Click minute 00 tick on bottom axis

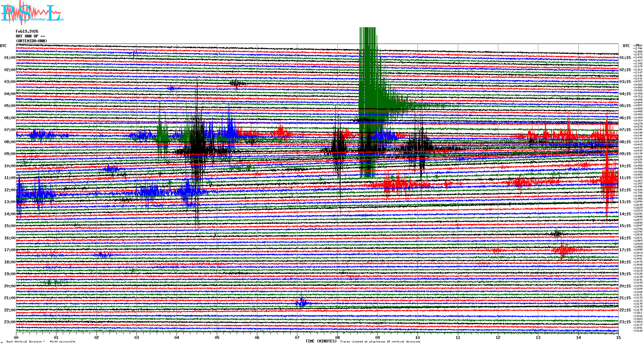(x=16, y=338)
